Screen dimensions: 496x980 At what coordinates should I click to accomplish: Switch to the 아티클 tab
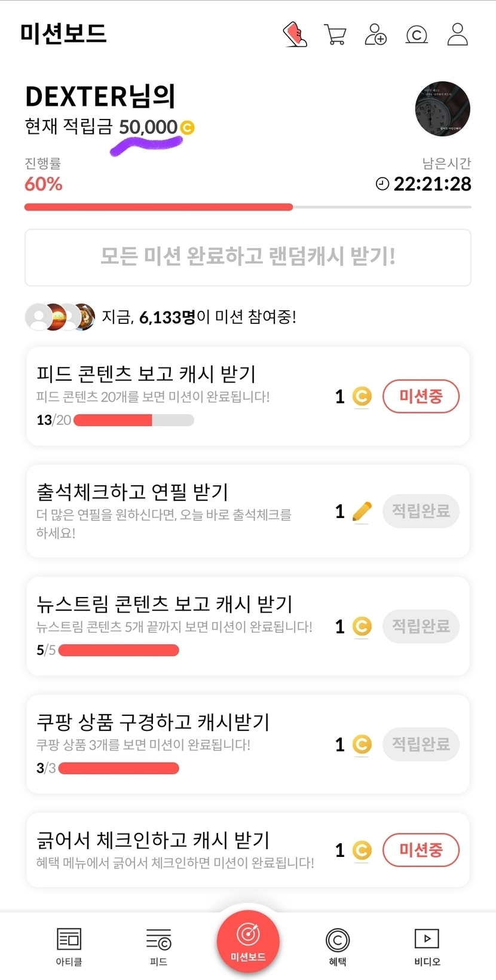pos(69,947)
